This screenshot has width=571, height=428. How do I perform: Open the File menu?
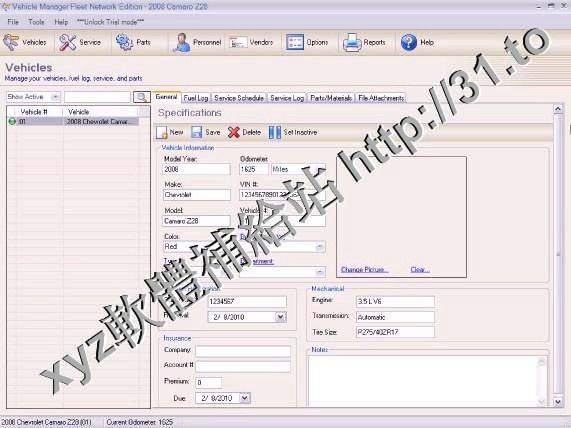[x=13, y=22]
